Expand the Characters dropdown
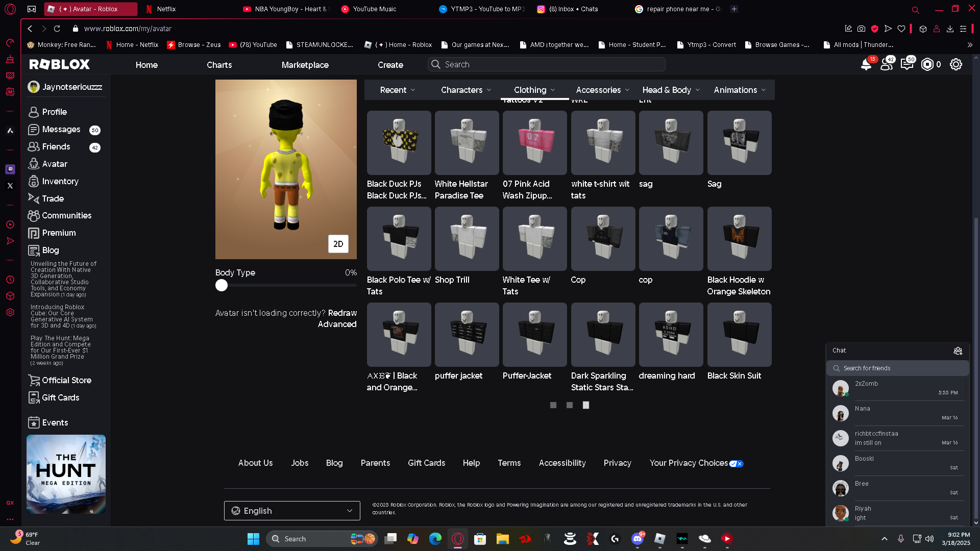This screenshot has width=980, height=551. point(466,90)
